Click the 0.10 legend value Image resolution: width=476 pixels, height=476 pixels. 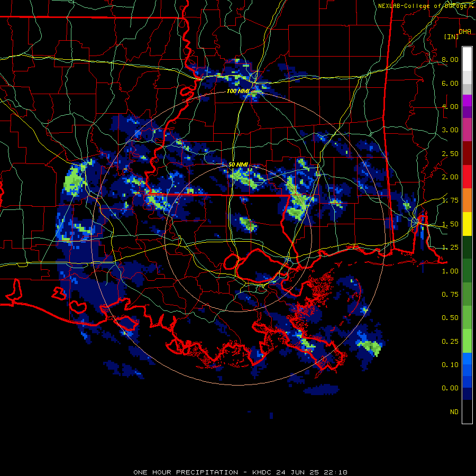450,365
